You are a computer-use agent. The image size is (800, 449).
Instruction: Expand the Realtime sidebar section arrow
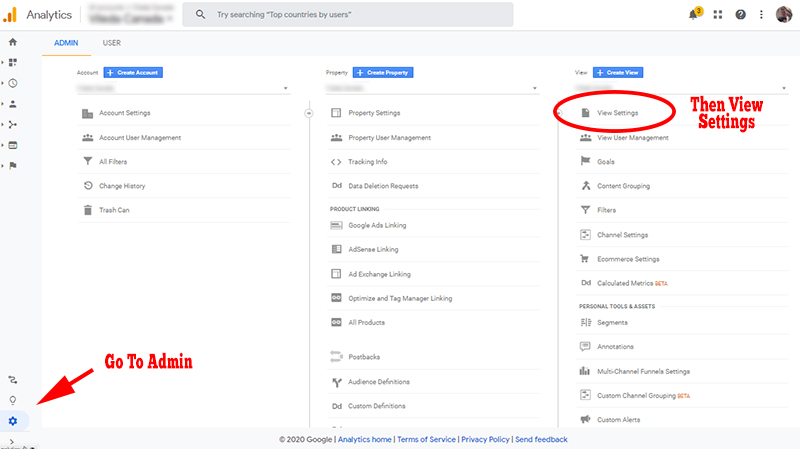(x=3, y=83)
